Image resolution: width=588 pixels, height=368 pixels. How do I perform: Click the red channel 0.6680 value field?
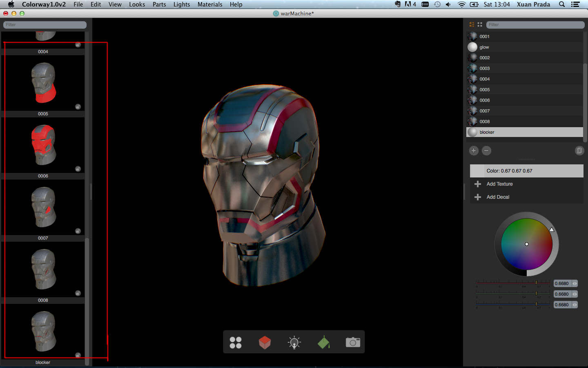tap(562, 283)
